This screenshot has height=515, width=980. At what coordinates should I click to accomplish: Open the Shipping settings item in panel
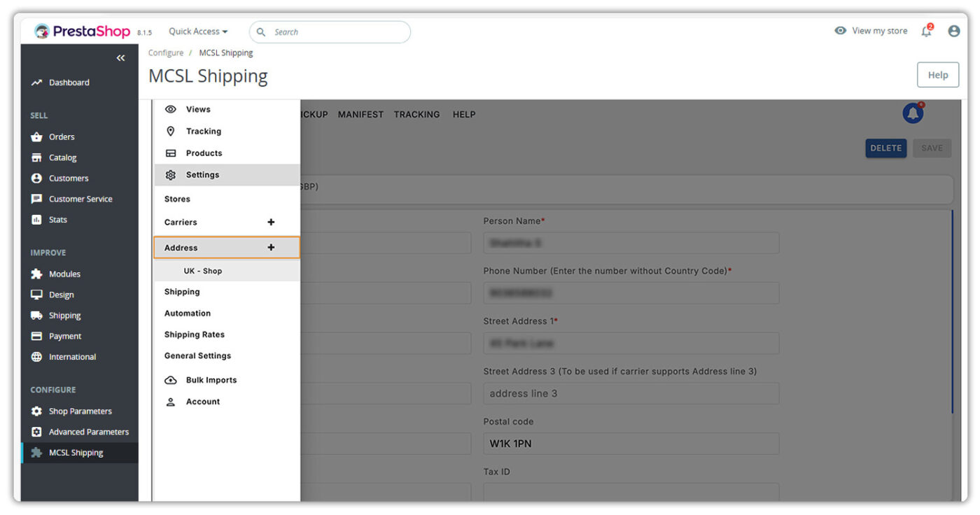(x=182, y=292)
